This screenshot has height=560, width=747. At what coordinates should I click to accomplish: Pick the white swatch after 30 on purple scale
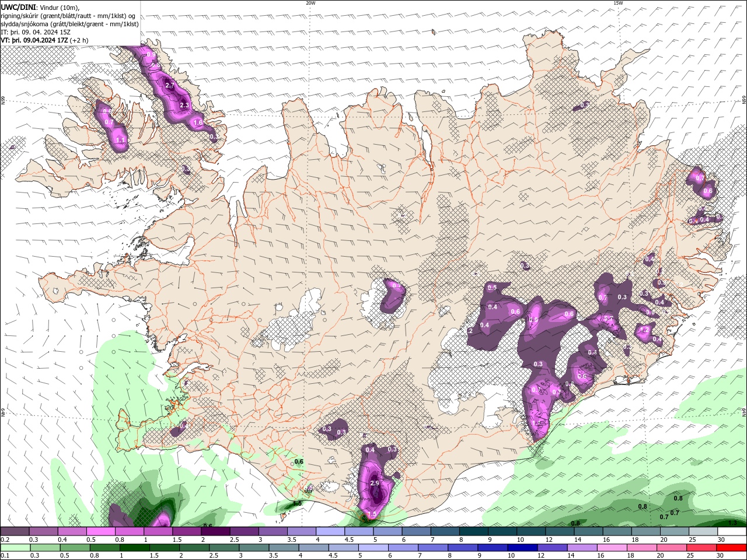[732, 531]
